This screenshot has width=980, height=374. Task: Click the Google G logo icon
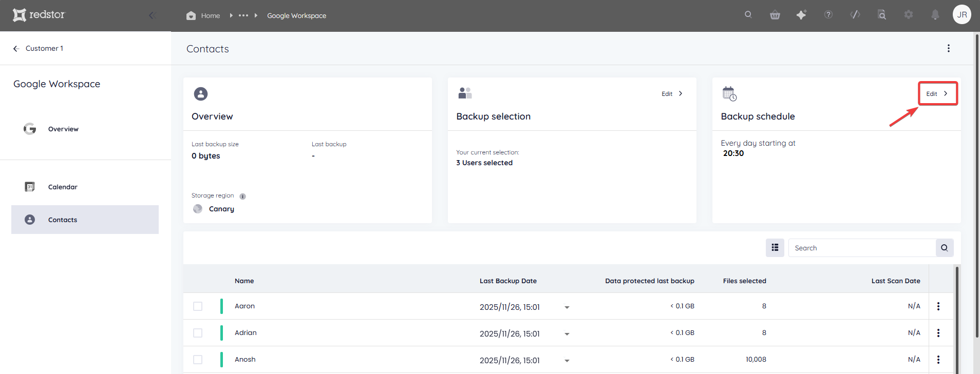coord(30,129)
